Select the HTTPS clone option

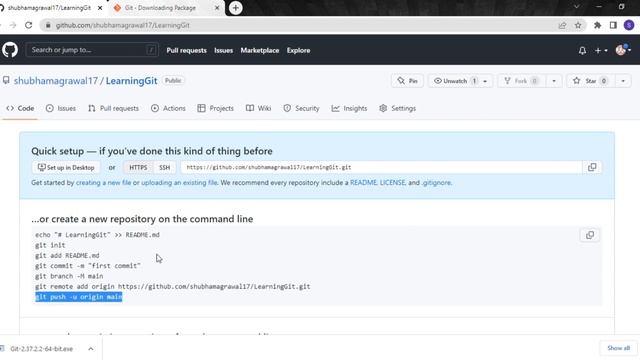(138, 167)
